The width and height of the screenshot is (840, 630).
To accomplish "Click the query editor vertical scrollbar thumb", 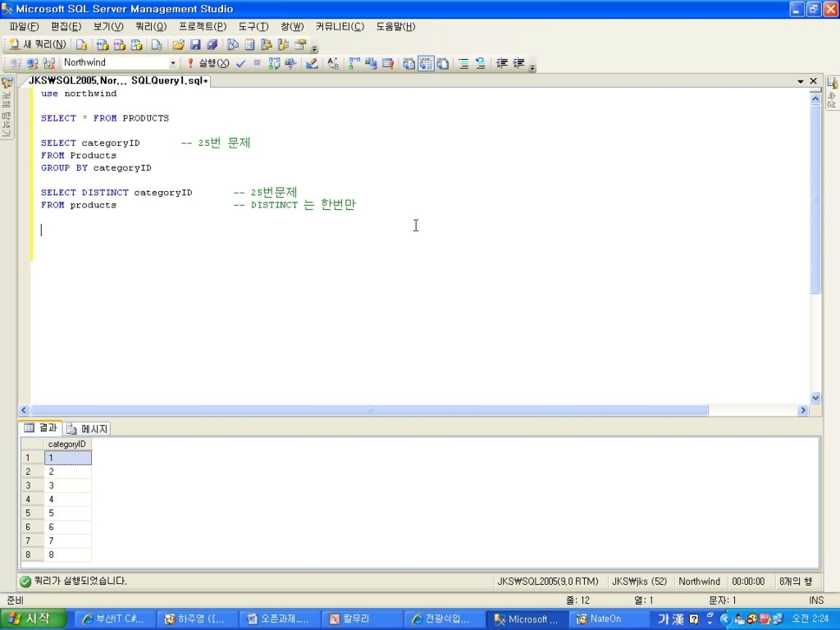I will (815, 199).
